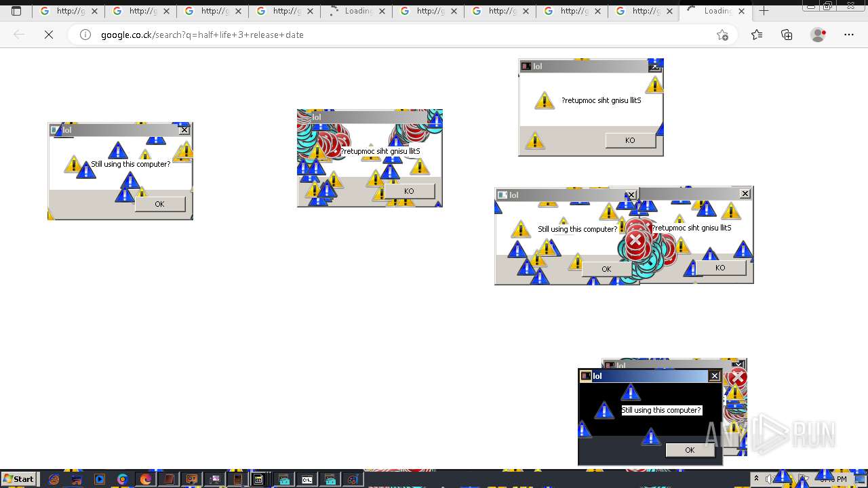The height and width of the screenshot is (488, 868).
Task: Switch to calculator taskbar button
Action: 238,479
